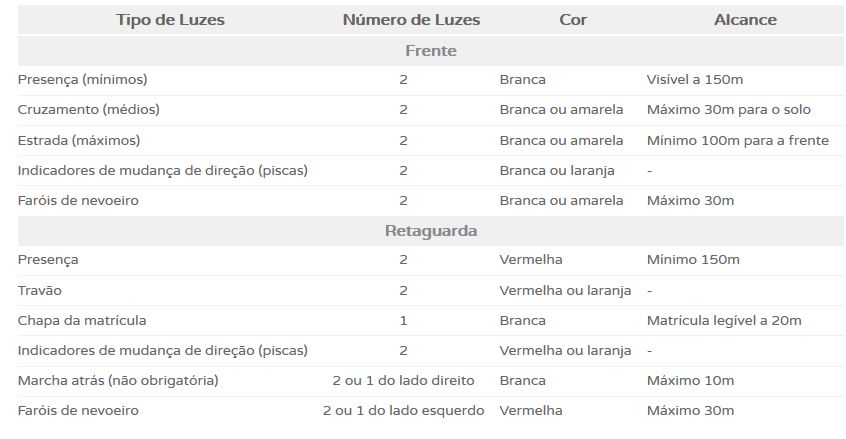Screen dimensions: 846x439
Task: Select the "Alcance" column header
Action: point(745,20)
